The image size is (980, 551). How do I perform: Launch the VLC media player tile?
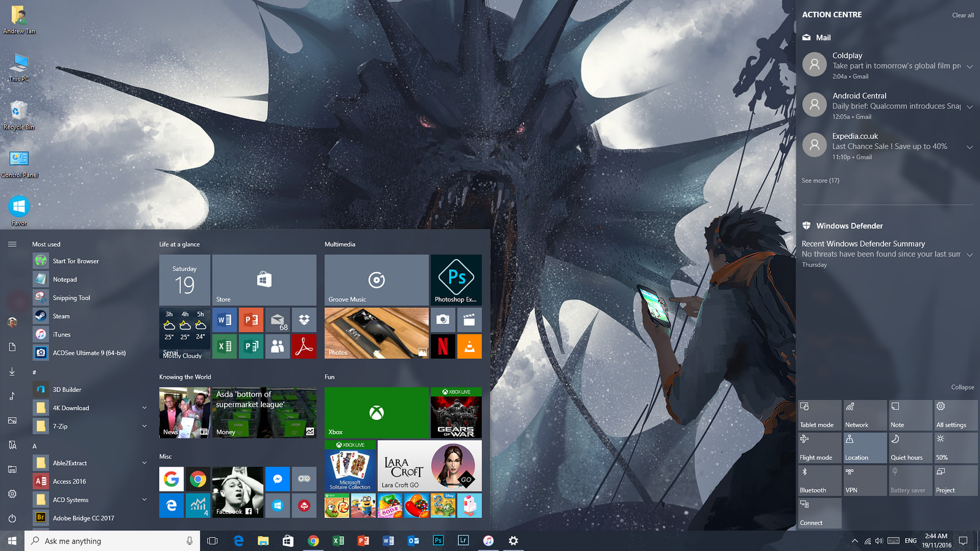click(470, 347)
